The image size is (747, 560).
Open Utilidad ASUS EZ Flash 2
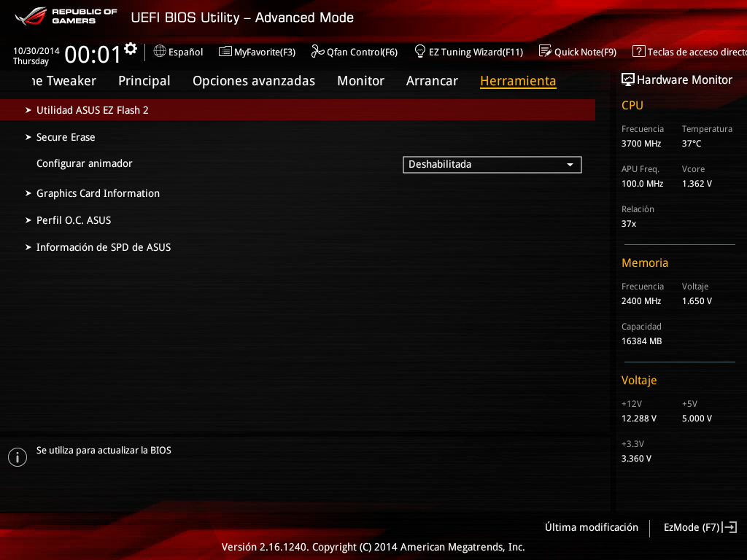point(298,110)
